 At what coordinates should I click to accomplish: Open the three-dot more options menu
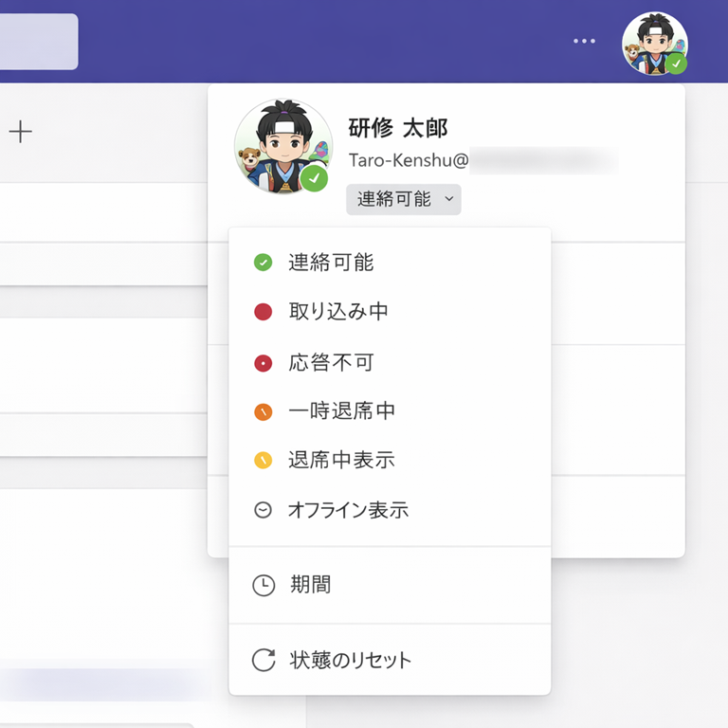click(x=584, y=42)
